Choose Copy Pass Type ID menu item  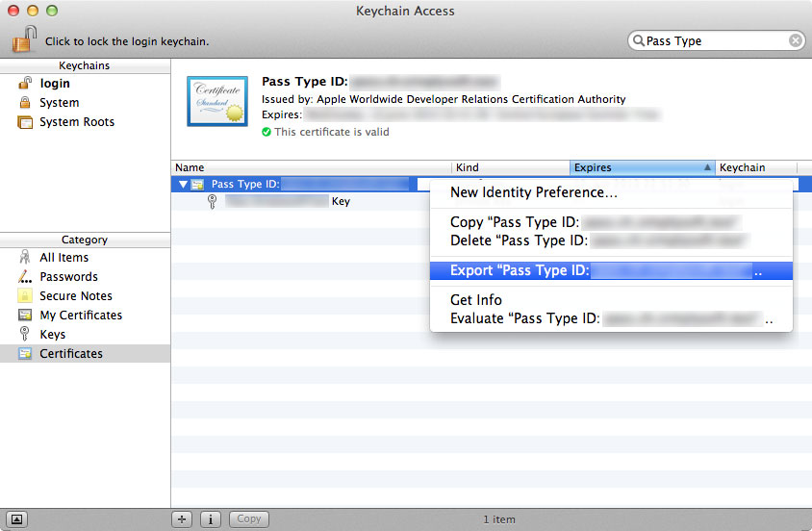point(611,222)
